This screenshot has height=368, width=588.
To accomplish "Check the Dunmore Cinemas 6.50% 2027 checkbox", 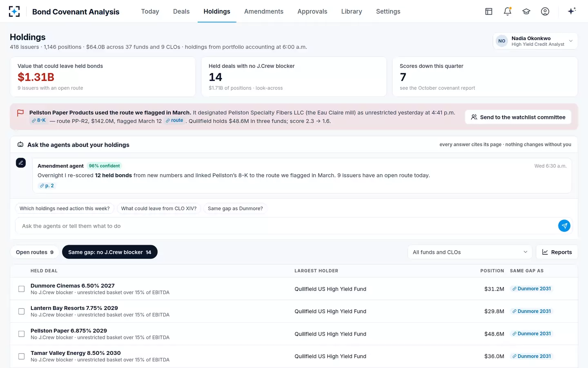I will coord(21,289).
